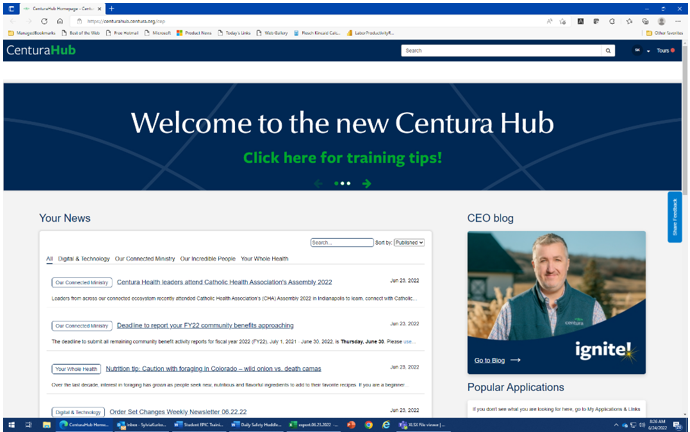Open the user profile dropdown arrow
Screen dimensions: 690x432
click(648, 51)
